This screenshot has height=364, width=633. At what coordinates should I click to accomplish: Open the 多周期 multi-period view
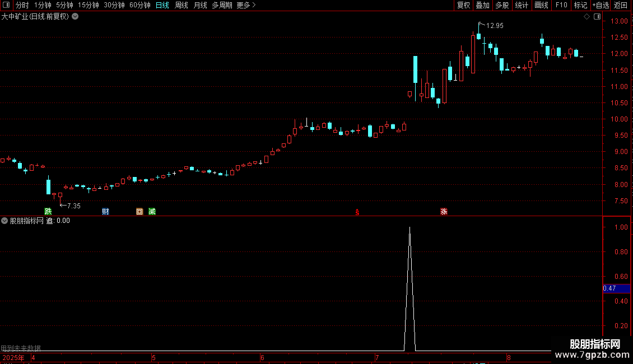[x=222, y=5]
